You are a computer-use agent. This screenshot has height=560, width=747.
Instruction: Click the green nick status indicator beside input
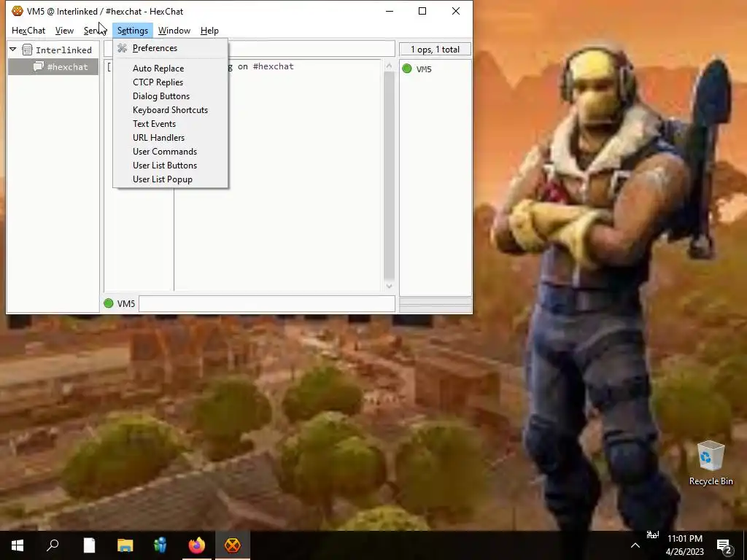pyautogui.click(x=109, y=303)
